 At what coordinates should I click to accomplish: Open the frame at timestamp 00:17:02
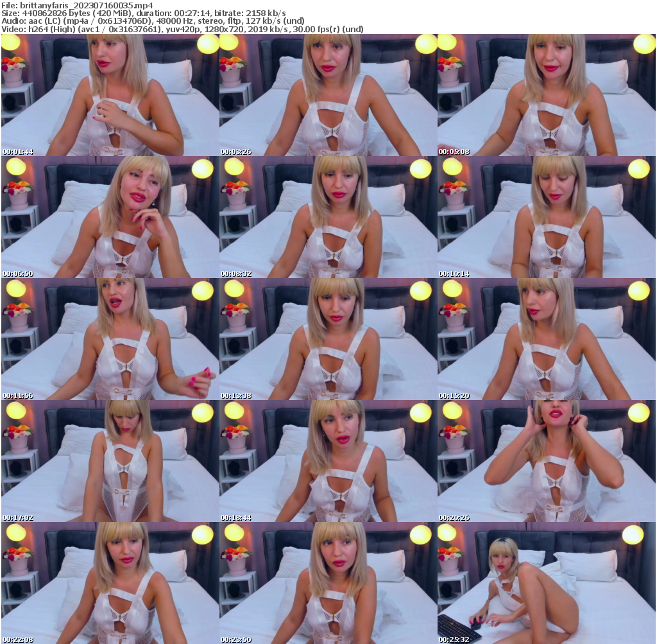(109, 459)
